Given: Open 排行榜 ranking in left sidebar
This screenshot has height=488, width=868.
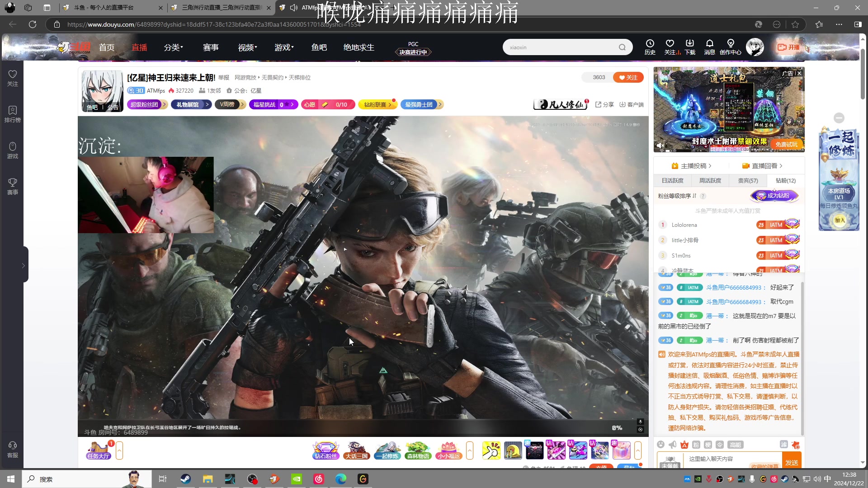Looking at the screenshot, I should (13, 114).
